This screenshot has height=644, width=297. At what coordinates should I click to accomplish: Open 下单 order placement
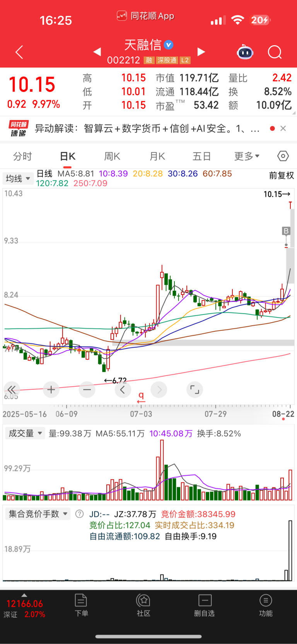[81, 605]
